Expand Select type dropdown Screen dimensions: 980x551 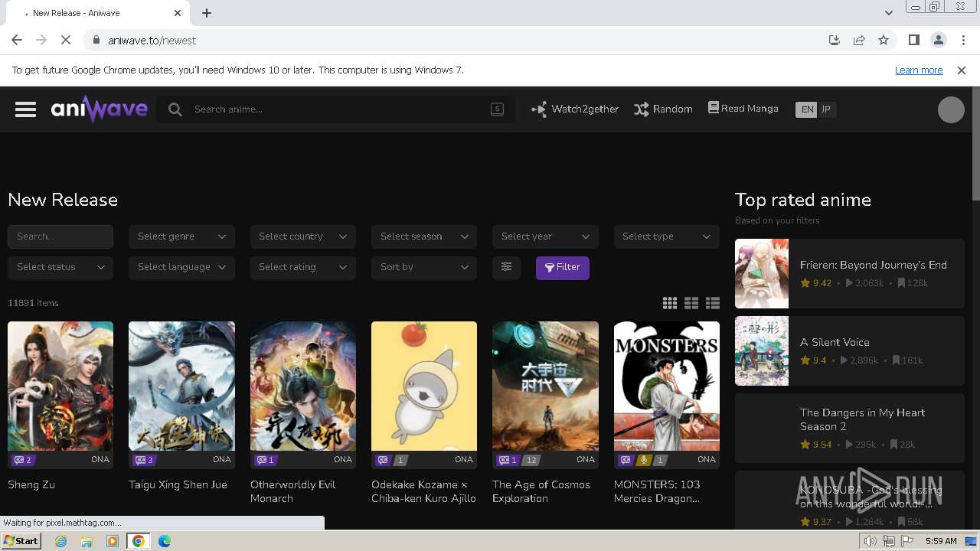point(667,236)
